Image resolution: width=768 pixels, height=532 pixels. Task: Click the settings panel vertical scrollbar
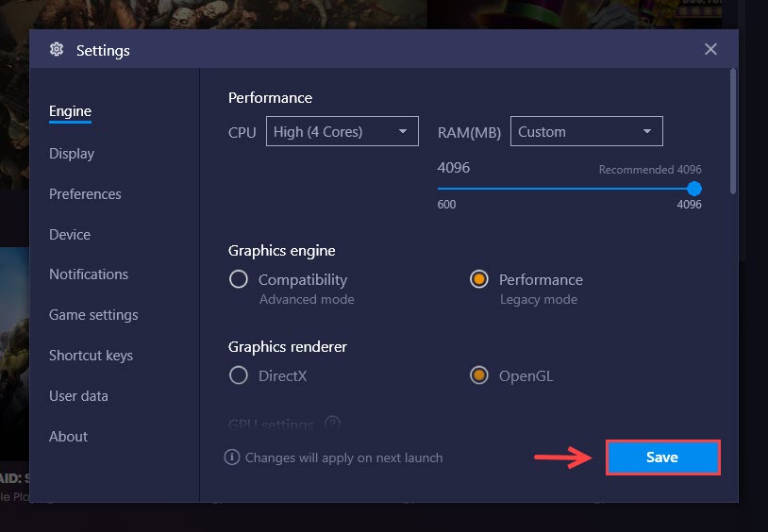click(733, 131)
